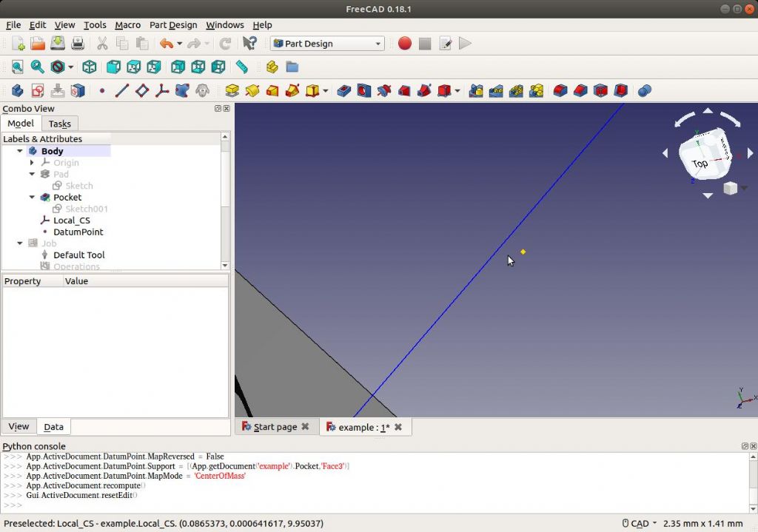Click the datum plane icon
Screen dimensions: 758x532
(142, 90)
